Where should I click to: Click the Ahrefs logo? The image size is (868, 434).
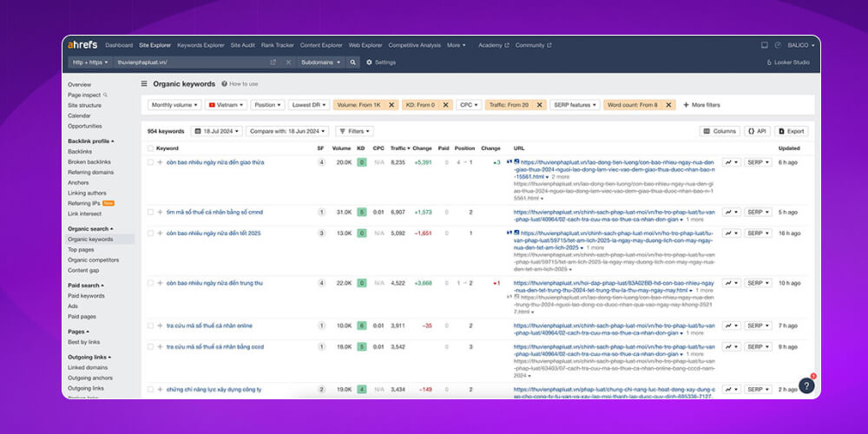(83, 45)
